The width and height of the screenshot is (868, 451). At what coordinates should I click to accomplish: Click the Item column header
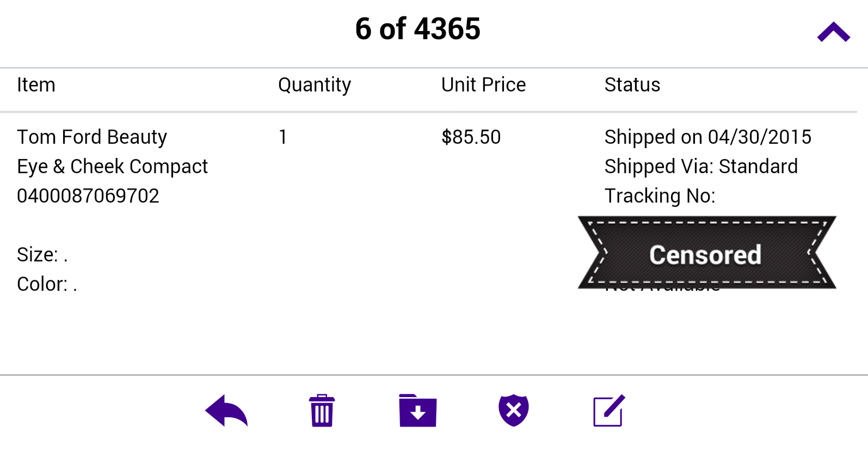(x=36, y=85)
